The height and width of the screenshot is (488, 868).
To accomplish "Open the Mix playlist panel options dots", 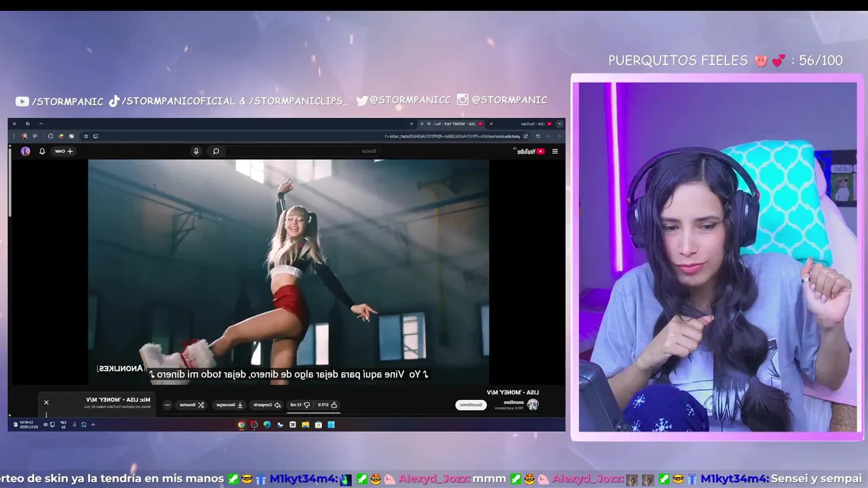I will pos(46,415).
